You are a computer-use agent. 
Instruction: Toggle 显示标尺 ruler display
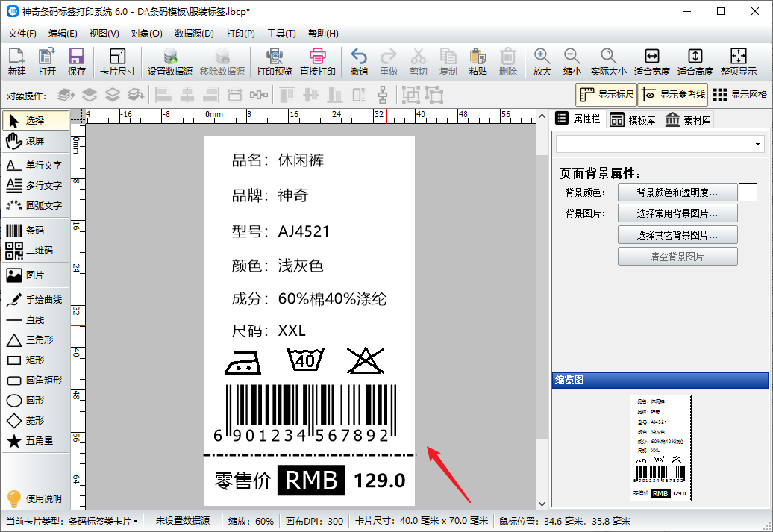tap(605, 95)
